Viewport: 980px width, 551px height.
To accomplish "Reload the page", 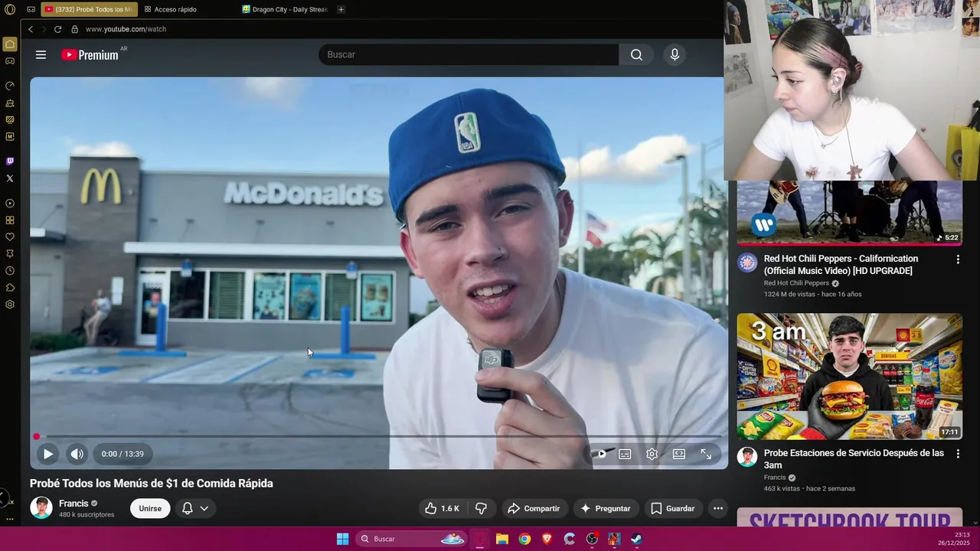I will [57, 29].
